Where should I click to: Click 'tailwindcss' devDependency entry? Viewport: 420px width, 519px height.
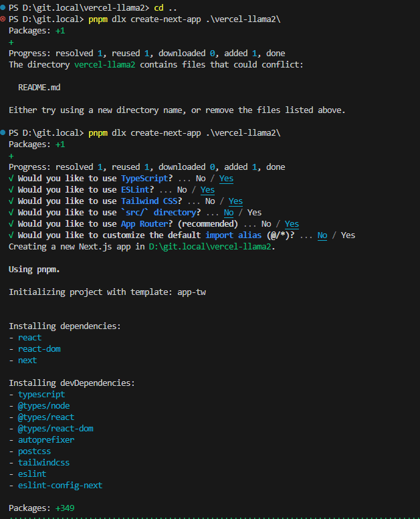[x=43, y=462]
